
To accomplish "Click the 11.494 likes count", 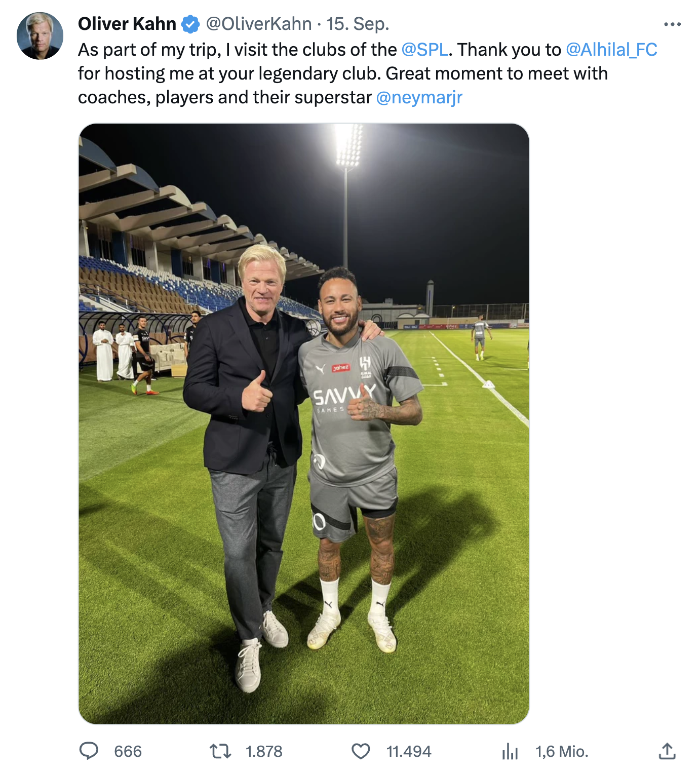I will tap(409, 751).
